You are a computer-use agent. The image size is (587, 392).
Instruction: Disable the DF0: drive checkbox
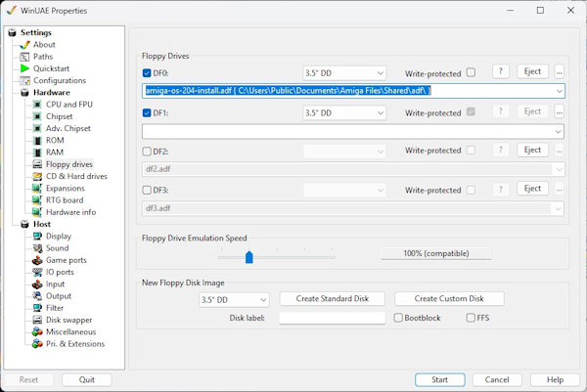[x=148, y=72]
